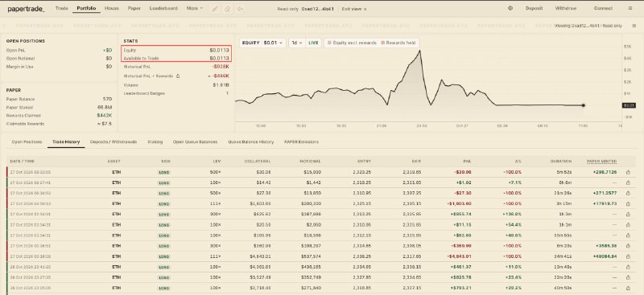Click the Paper Staked value 66.8M
The image size is (644, 295).
click(105, 107)
